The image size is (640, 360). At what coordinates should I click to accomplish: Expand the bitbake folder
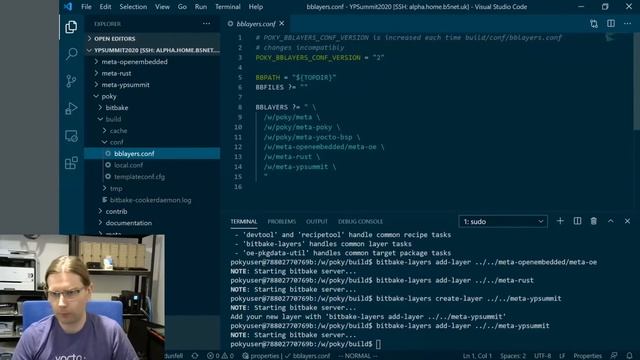coord(153,107)
